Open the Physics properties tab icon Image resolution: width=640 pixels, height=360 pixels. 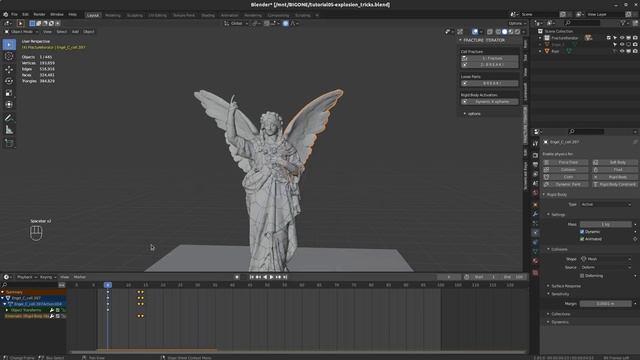click(x=535, y=233)
